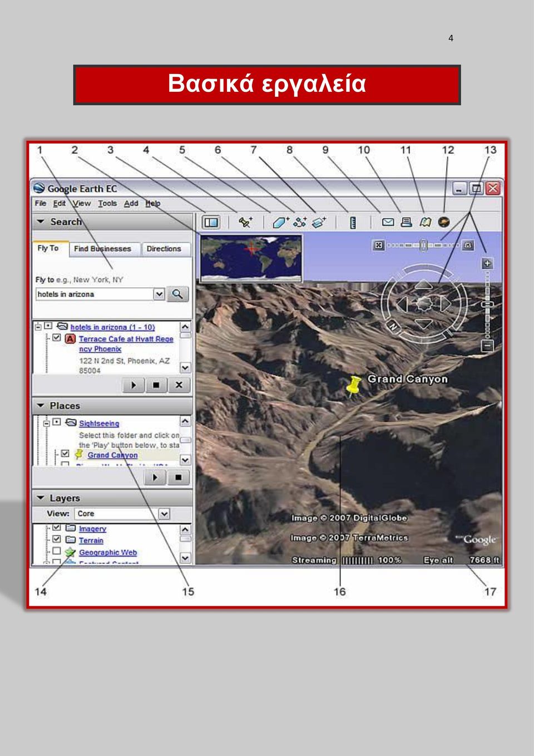The height and width of the screenshot is (756, 534).
Task: Adjust the vertical zoom slider handle
Action: coord(487,305)
